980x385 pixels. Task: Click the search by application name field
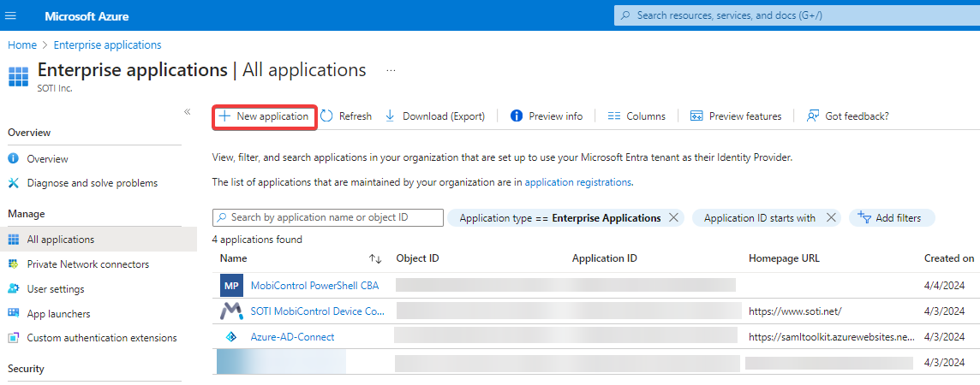tap(327, 218)
